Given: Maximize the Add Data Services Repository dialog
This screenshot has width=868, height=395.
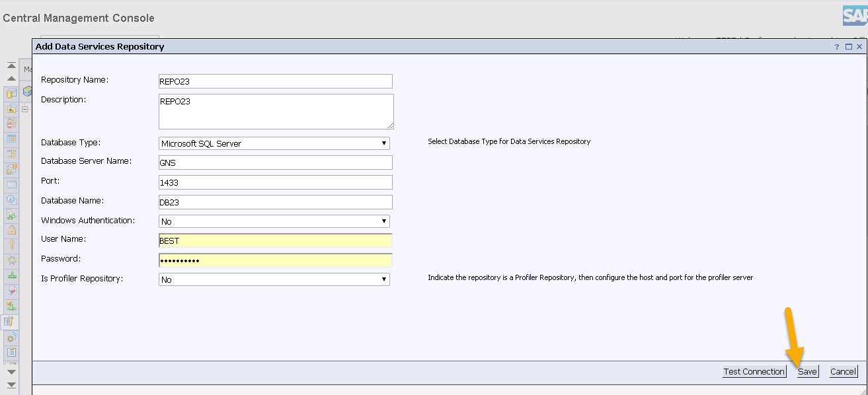Looking at the screenshot, I should point(849,47).
